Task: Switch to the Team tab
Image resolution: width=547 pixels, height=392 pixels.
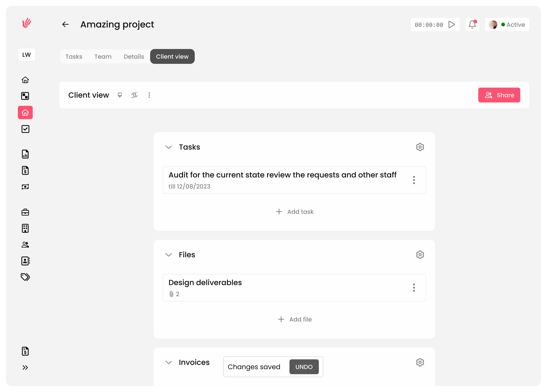Action: (103, 57)
